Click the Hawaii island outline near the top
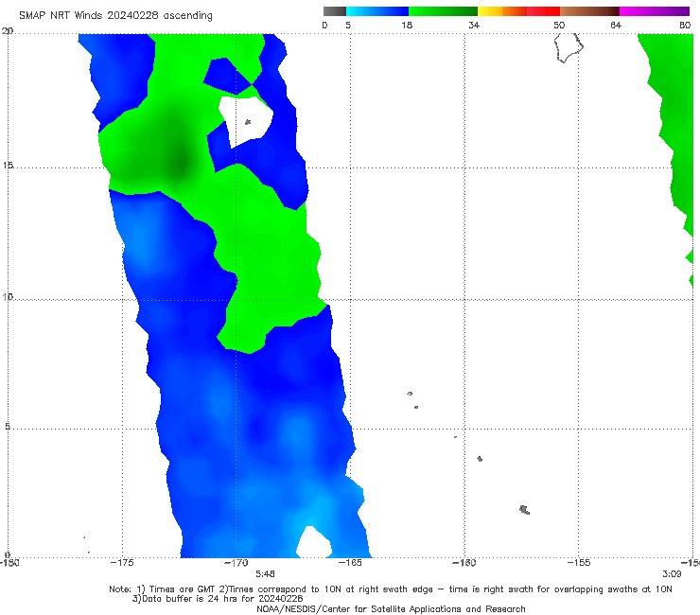Viewport: 700px width, 615px height. [569, 47]
